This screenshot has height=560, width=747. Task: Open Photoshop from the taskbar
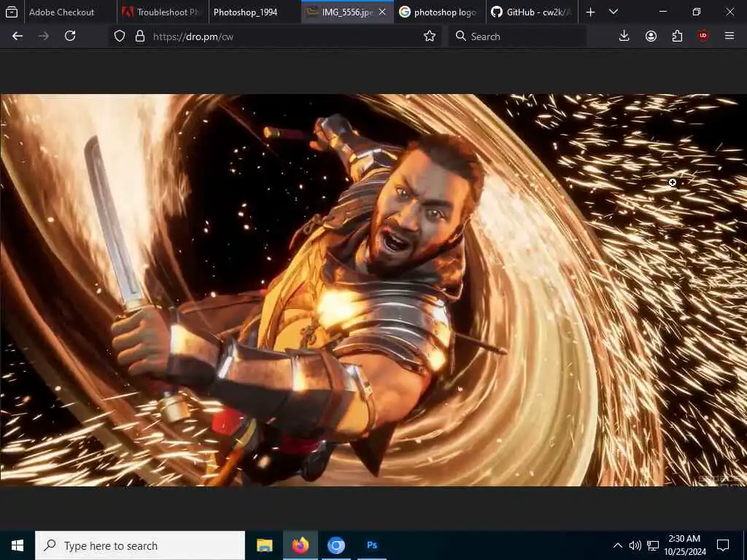click(x=372, y=545)
